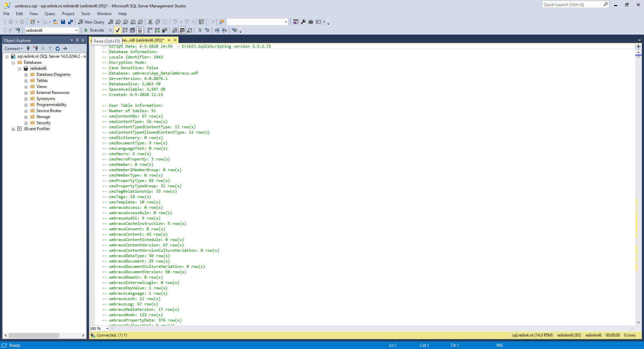Switch to Results to File

(190, 30)
